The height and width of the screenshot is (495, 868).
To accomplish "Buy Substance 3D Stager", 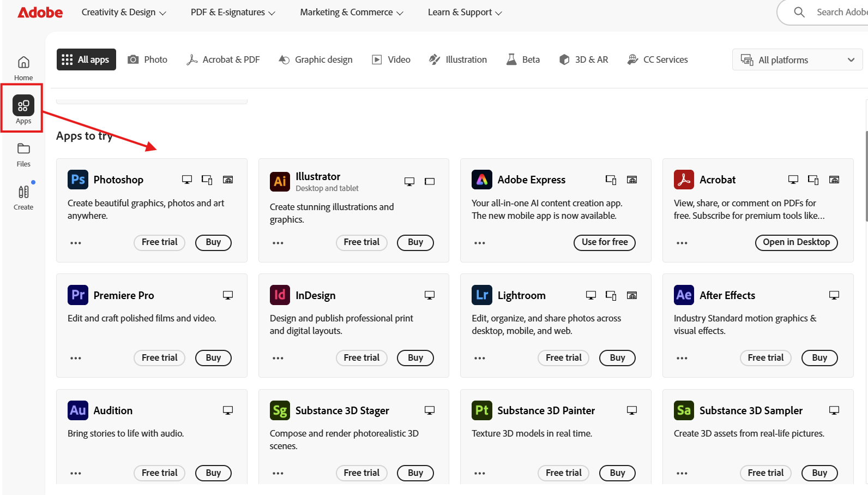I will coord(415,473).
